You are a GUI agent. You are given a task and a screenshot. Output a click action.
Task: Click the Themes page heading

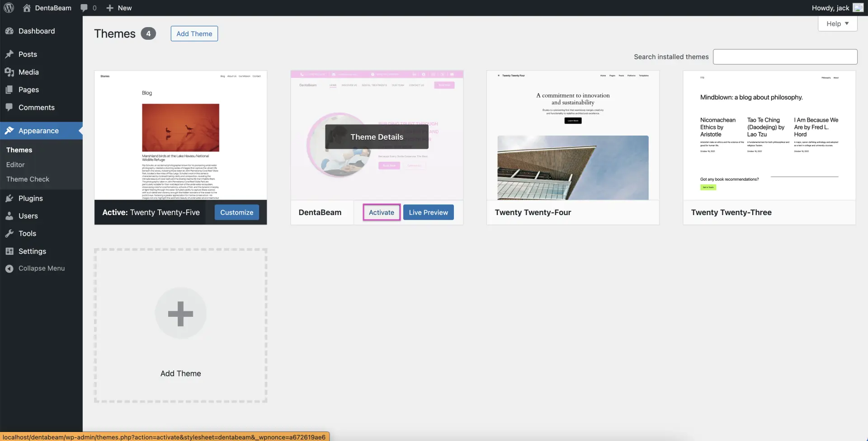pyautogui.click(x=115, y=33)
